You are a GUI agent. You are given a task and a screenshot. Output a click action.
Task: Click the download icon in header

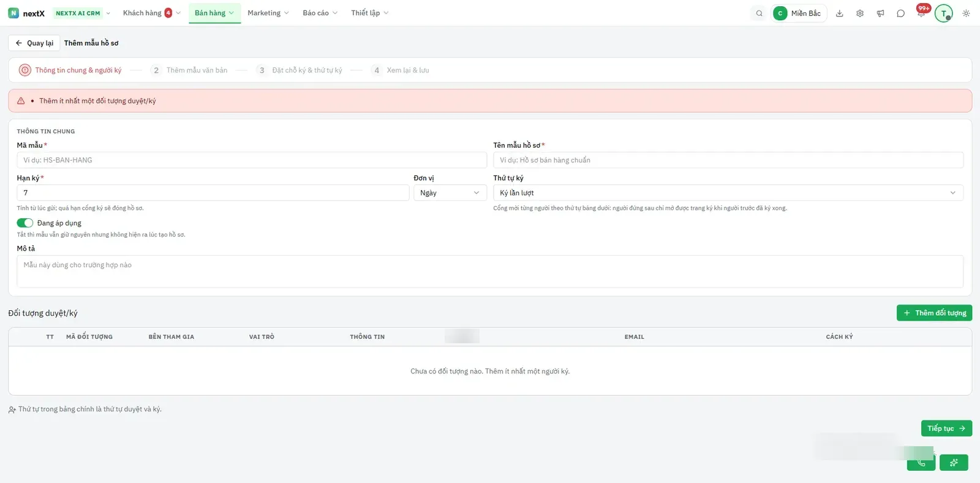tap(840, 13)
